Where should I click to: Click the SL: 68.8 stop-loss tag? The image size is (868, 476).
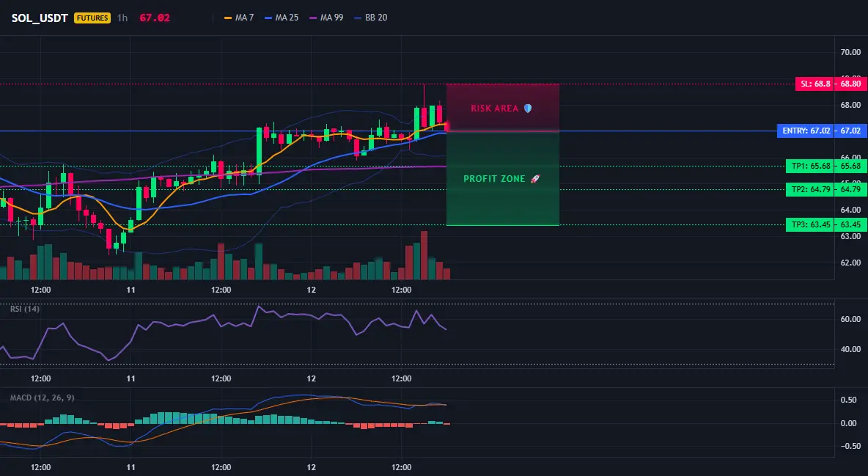(x=815, y=84)
